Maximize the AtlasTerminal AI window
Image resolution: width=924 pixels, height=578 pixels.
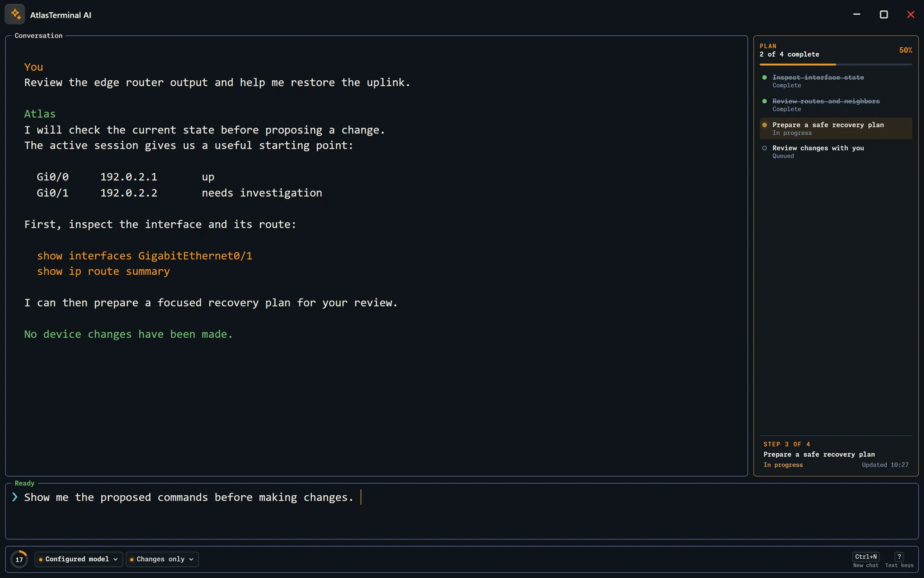pyautogui.click(x=884, y=14)
